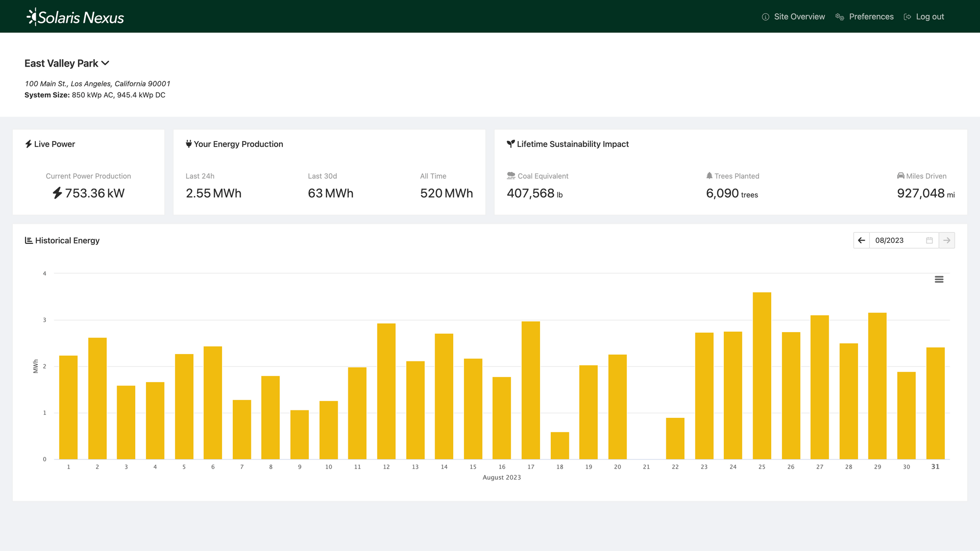Open the chart export hamburger menu
Screen dimensions: 980x551
pos(939,279)
